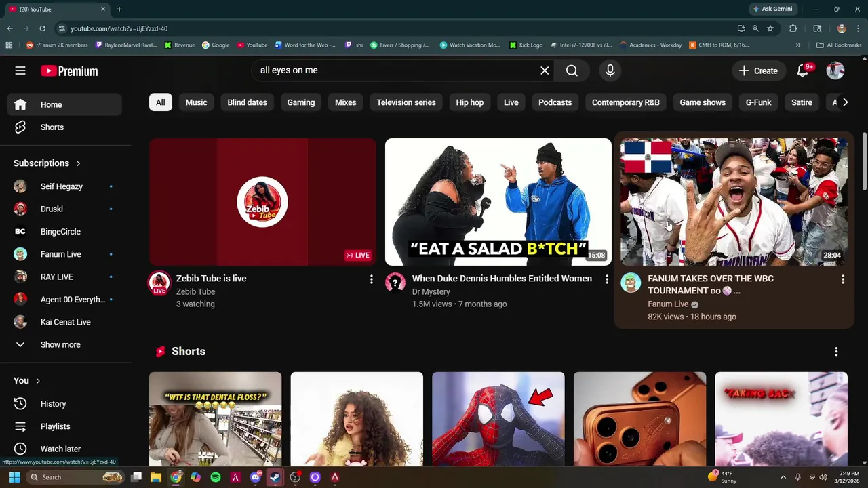Open History in sidebar
Viewport: 868px width, 488px height.
[64, 404]
